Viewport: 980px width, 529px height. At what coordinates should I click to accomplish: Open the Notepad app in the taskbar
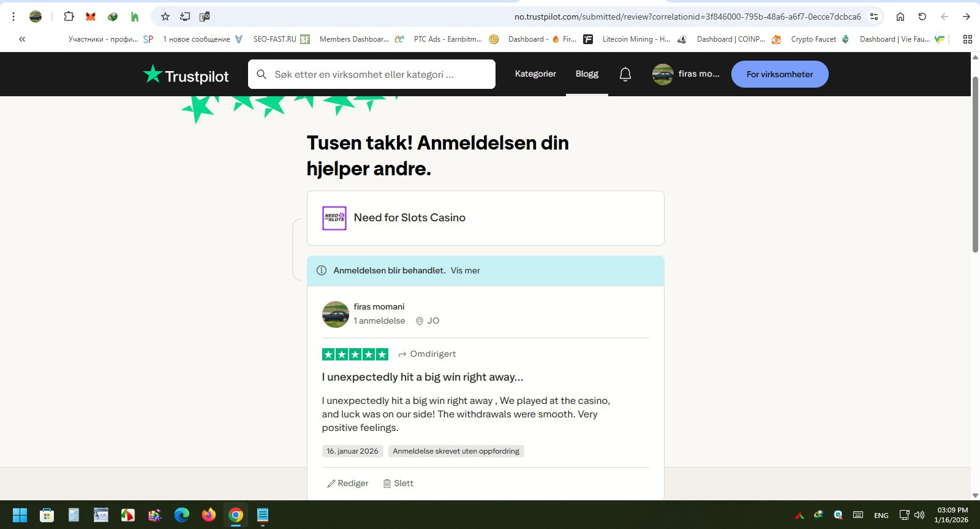[263, 515]
